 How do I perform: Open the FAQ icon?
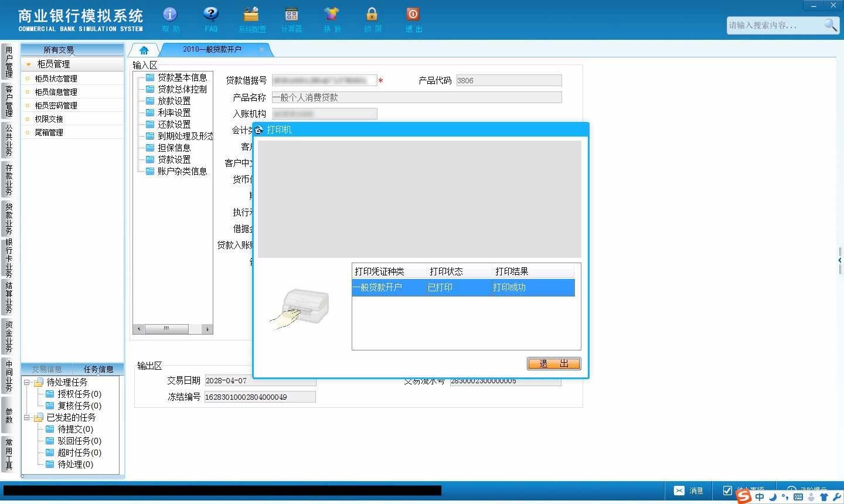tap(211, 19)
